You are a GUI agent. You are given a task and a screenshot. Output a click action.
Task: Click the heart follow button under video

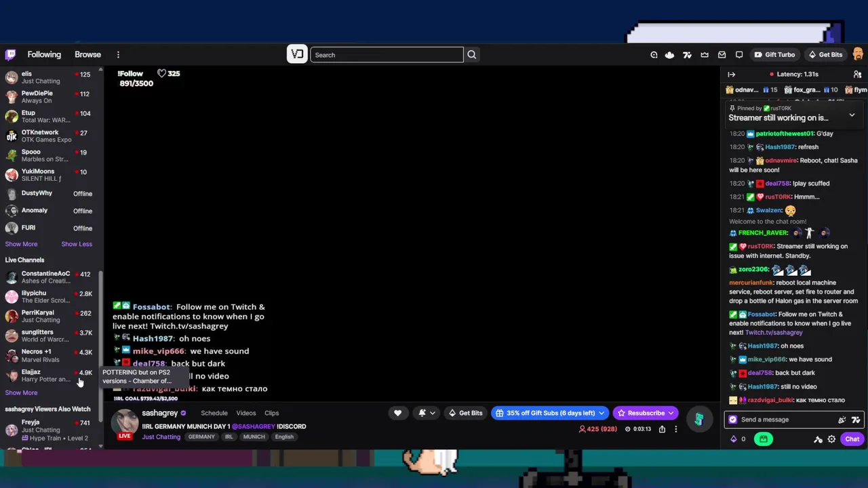[x=398, y=413]
